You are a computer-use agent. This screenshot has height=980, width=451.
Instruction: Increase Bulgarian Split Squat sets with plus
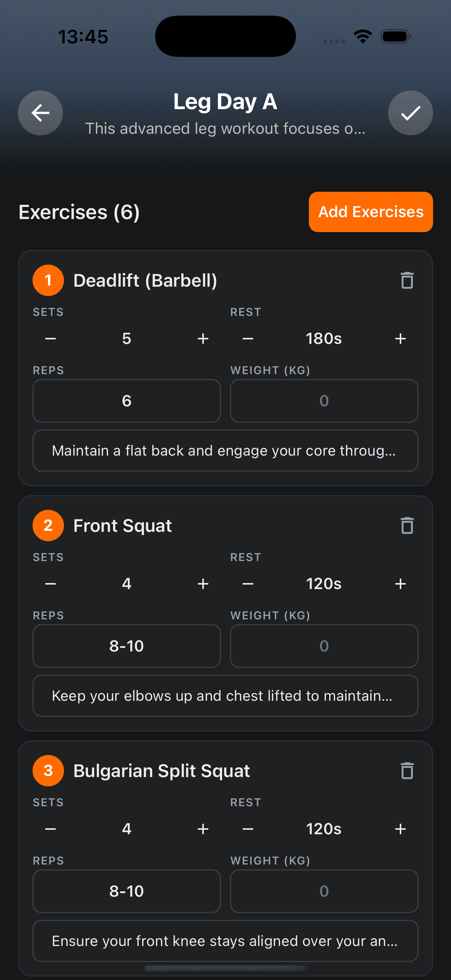[x=203, y=829]
